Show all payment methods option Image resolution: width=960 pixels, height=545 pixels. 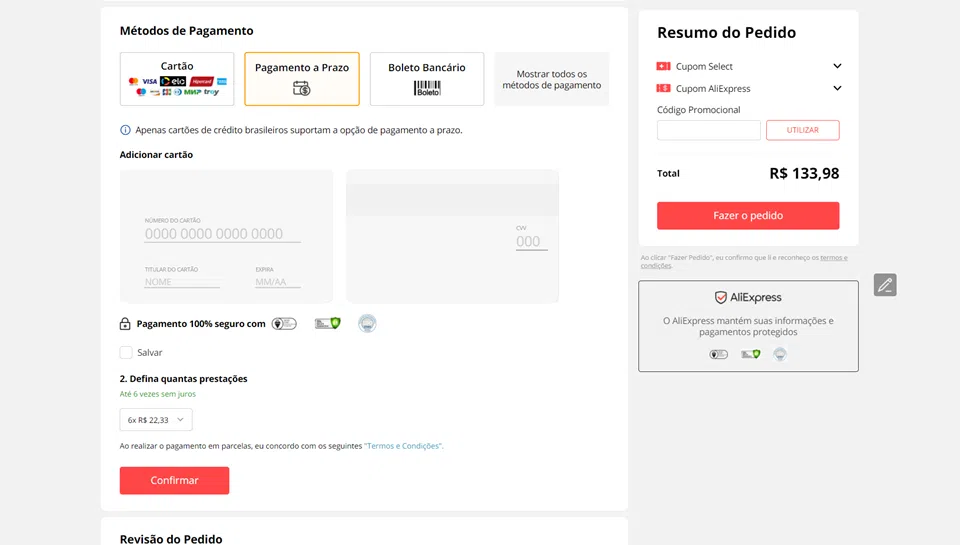(x=552, y=79)
